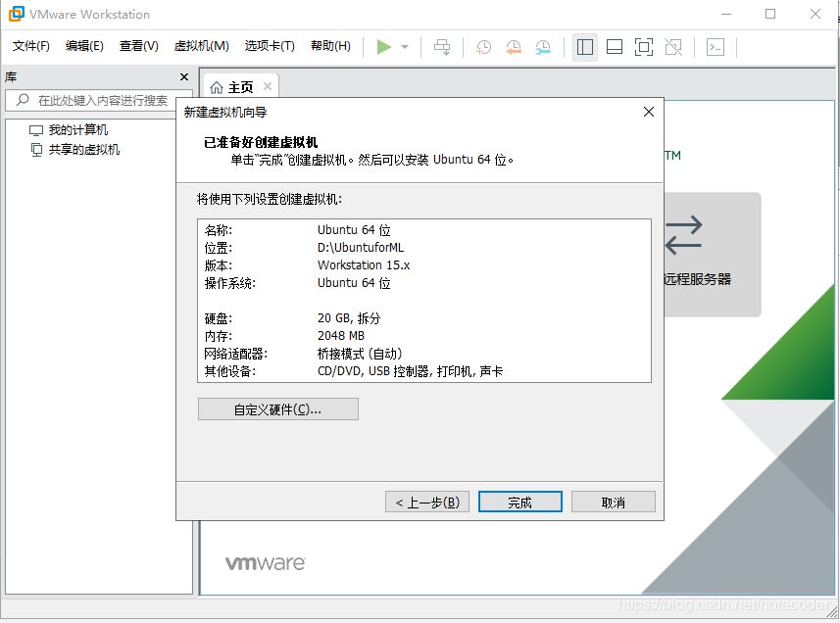Image resolution: width=840 pixels, height=623 pixels.
Task: Click the 2048 MB memory value
Action: (x=341, y=336)
